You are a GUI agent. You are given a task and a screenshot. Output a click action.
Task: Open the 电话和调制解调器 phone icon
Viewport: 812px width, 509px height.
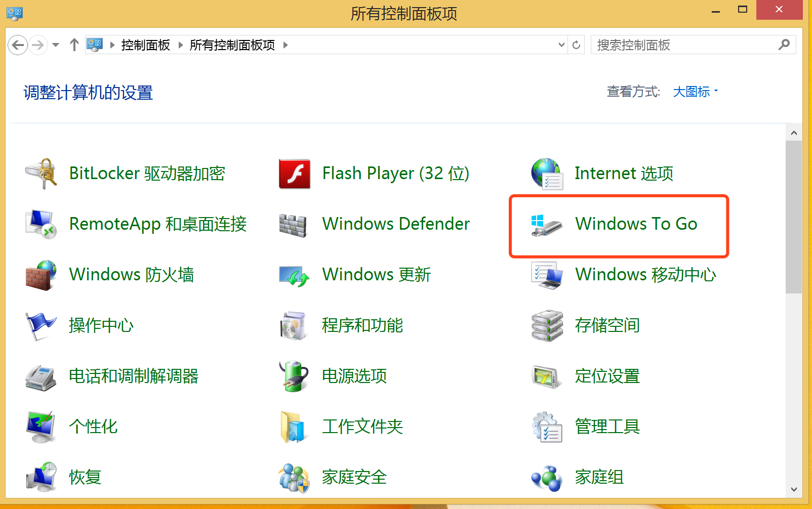(x=41, y=377)
